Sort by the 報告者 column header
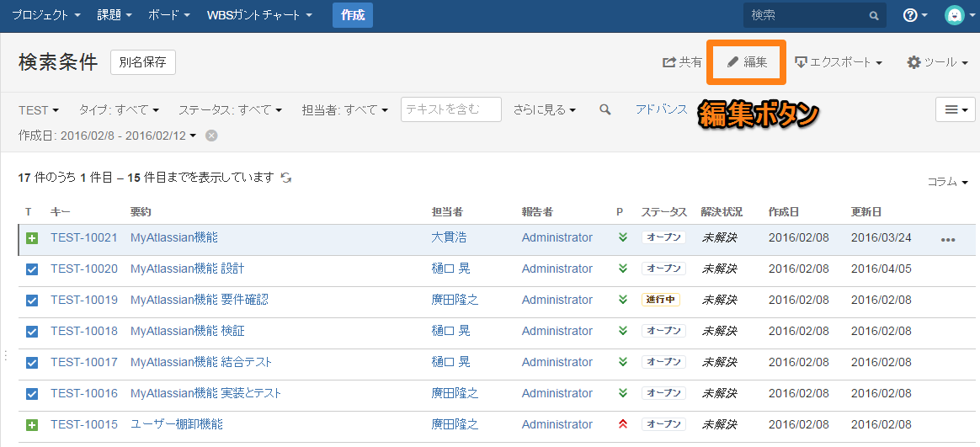 (x=537, y=212)
